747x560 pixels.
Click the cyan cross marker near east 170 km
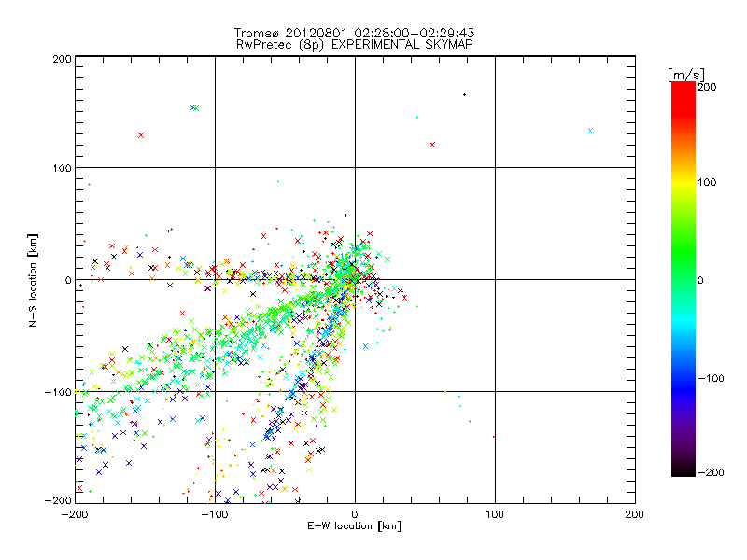590,131
